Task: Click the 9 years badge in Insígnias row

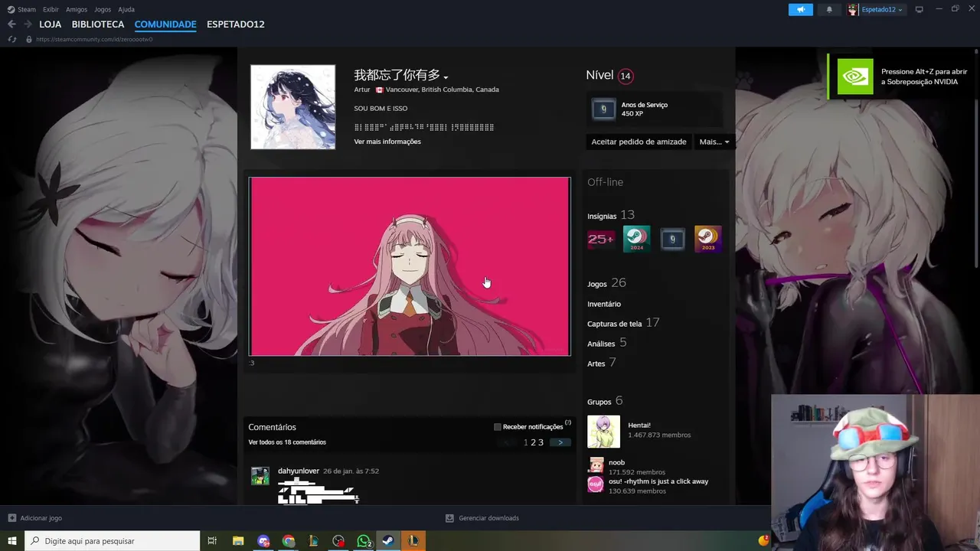Action: pos(672,240)
